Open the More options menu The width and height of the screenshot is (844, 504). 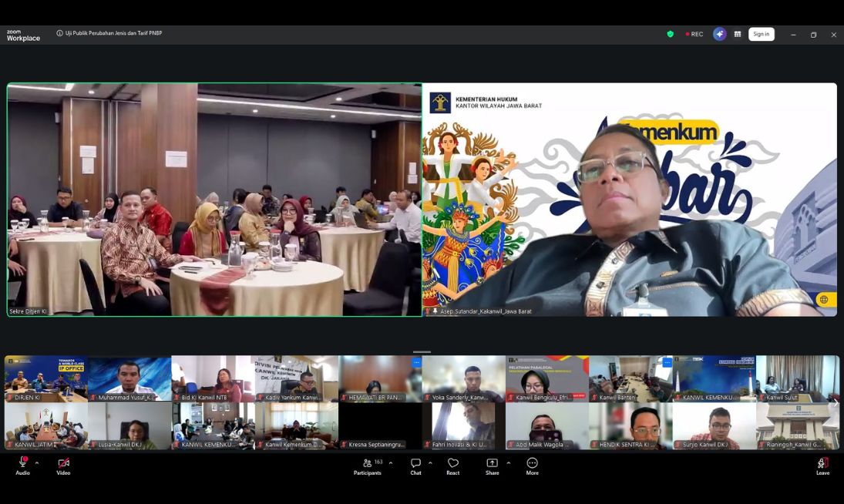click(532, 465)
